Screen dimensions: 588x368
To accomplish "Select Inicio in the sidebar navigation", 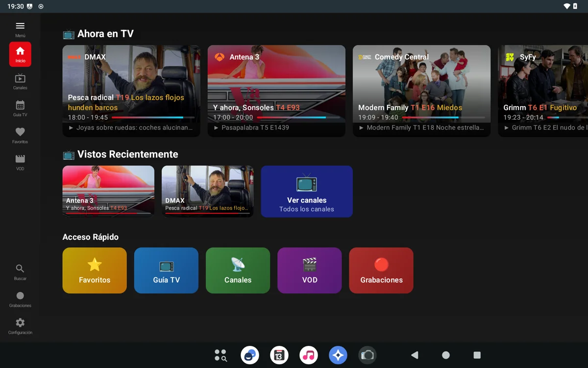I will coord(20,54).
